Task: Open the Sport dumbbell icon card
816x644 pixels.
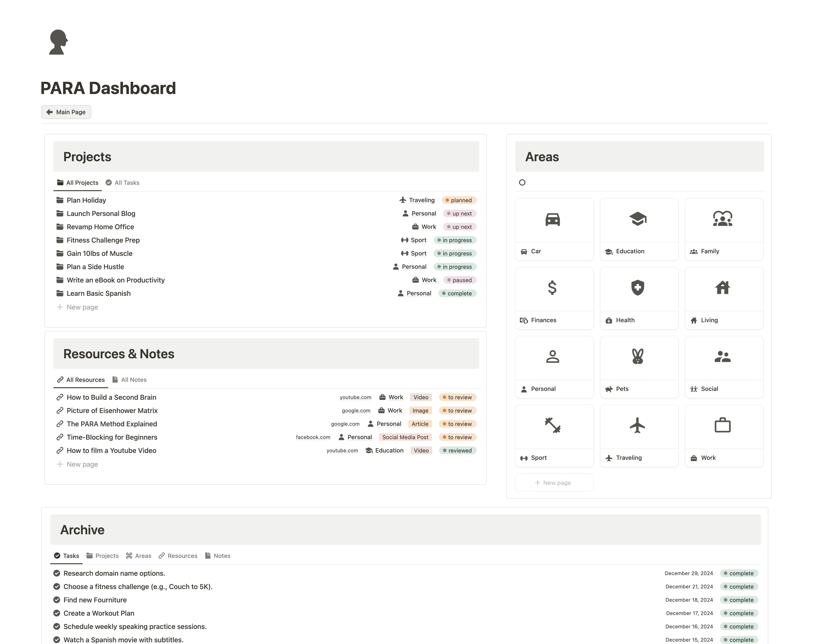Action: click(553, 425)
